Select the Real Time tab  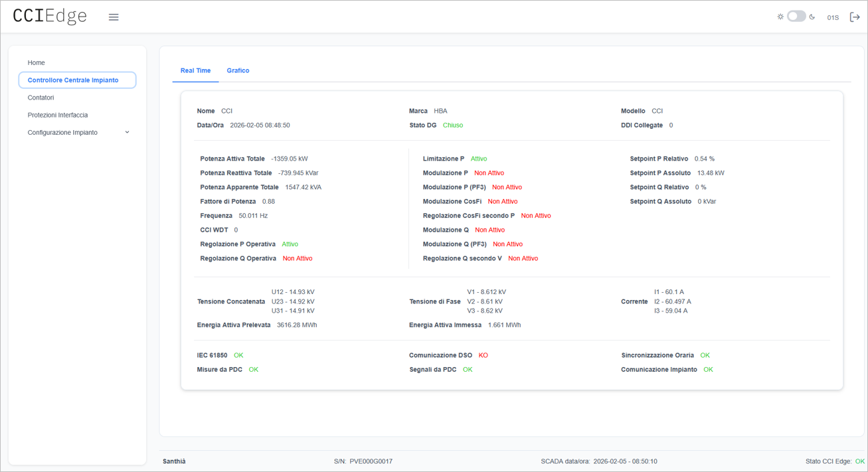click(x=195, y=70)
